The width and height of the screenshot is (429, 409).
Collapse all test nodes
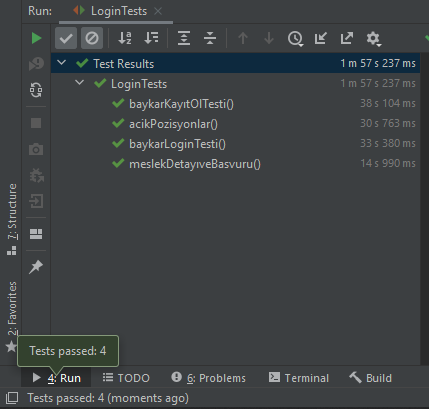tap(210, 38)
